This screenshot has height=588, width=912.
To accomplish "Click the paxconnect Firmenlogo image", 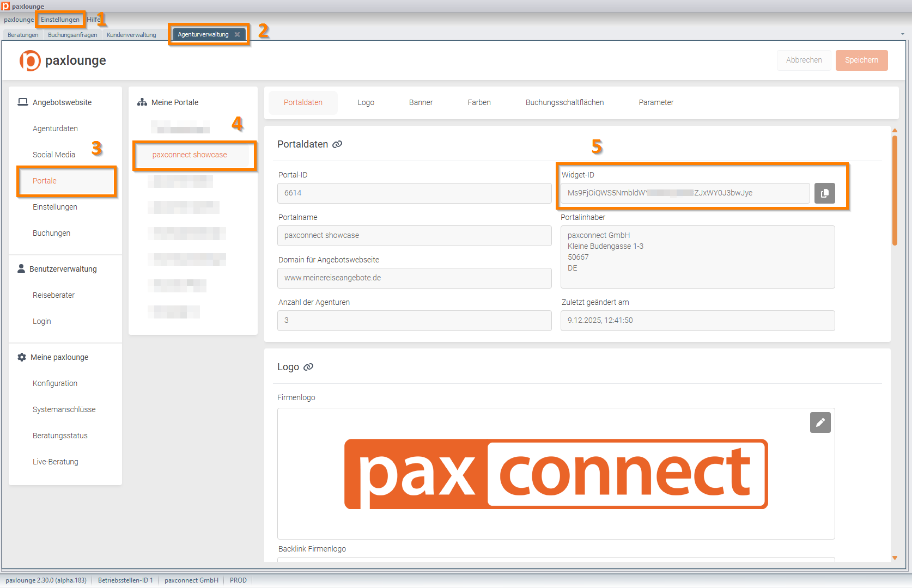I will (556, 474).
